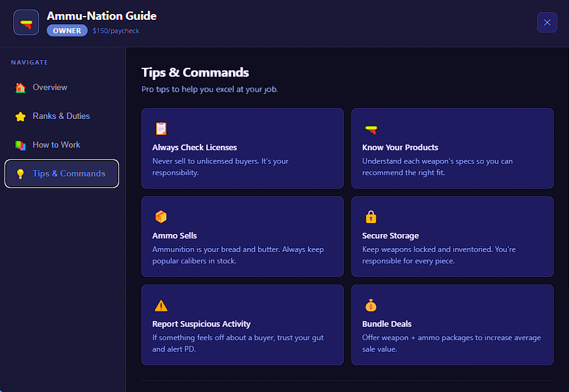
Task: Click the Secure Storage card title
Action: click(390, 236)
